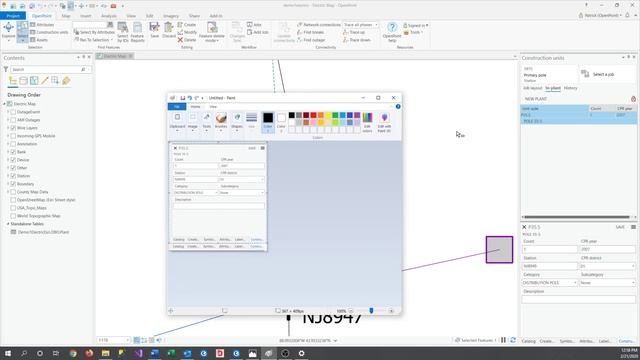The width and height of the screenshot is (640, 360).
Task: Toggle the Device layer checkbox
Action: coord(13,160)
